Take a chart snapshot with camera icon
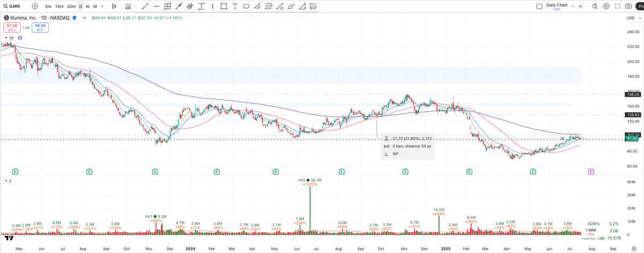Viewport: 644px width, 253px height. pyautogui.click(x=628, y=6)
